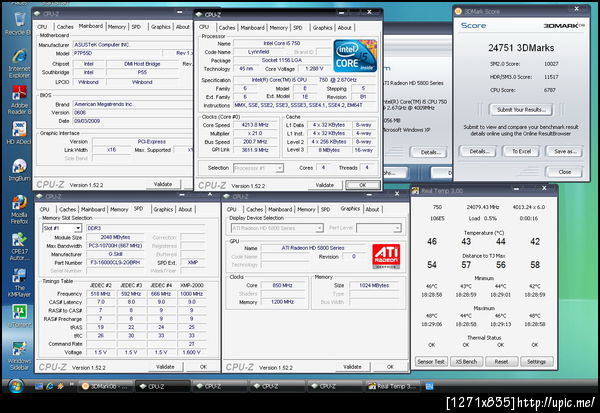Open CPE17 Autorun desktop icon
This screenshot has width=600, height=413.
(19, 246)
